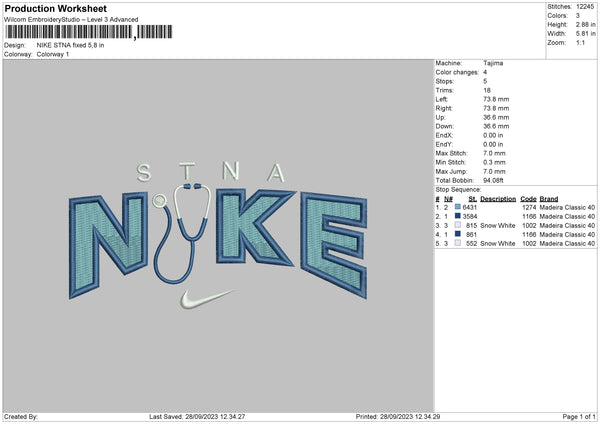Click the Production Worksheet title
Viewport: 600px width, 424px height.
(x=56, y=8)
